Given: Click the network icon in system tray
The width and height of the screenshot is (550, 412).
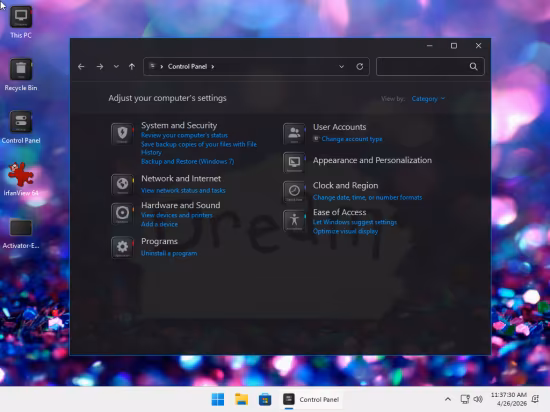Looking at the screenshot, I should tap(465, 399).
